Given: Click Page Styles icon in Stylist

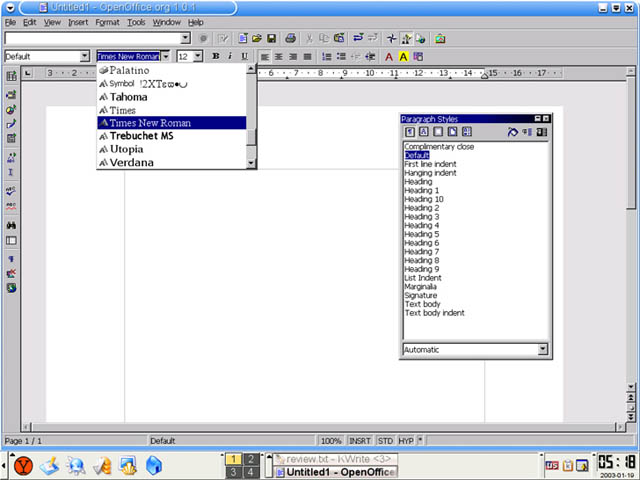Looking at the screenshot, I should pos(452,132).
